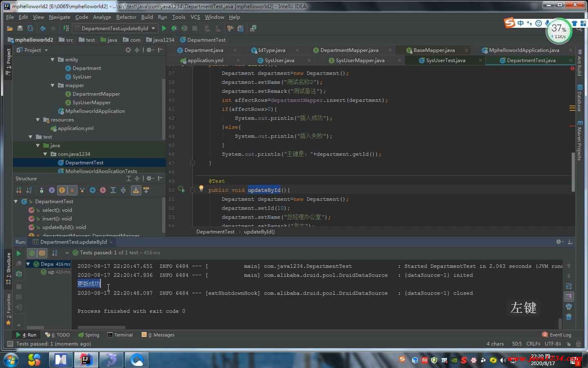The width and height of the screenshot is (588, 368).
Task: Close the IdType.java tab
Action: tap(297, 50)
